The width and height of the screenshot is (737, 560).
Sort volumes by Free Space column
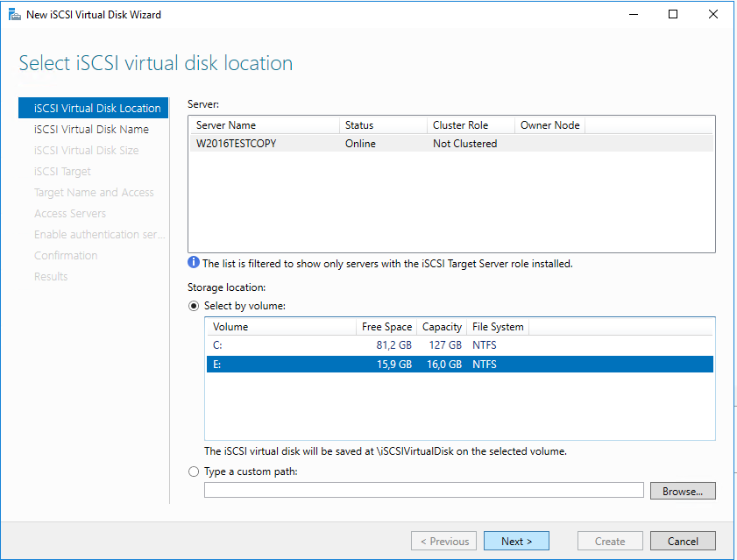[x=386, y=327]
